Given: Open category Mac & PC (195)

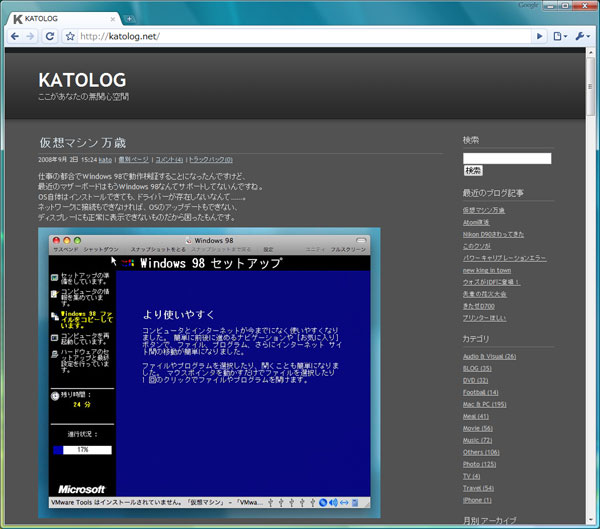Looking at the screenshot, I should pos(484,404).
